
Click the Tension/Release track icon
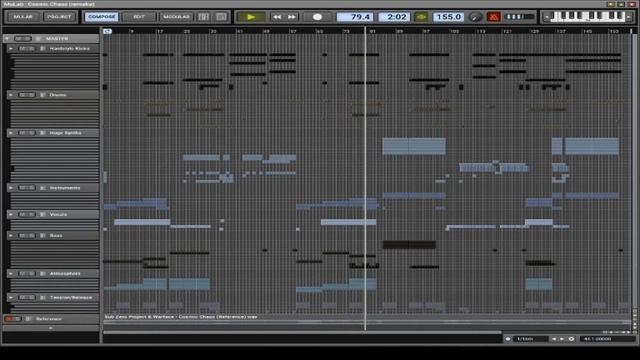pyautogui.click(x=42, y=297)
